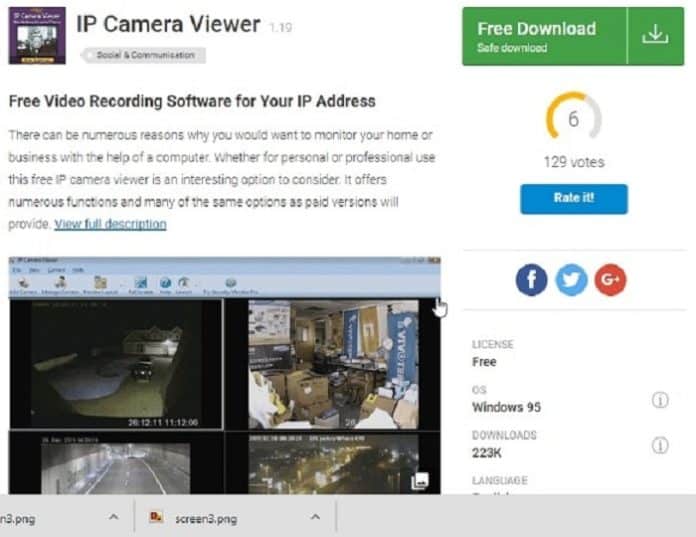The height and width of the screenshot is (537, 696).
Task: Share on Twitter
Action: [572, 280]
